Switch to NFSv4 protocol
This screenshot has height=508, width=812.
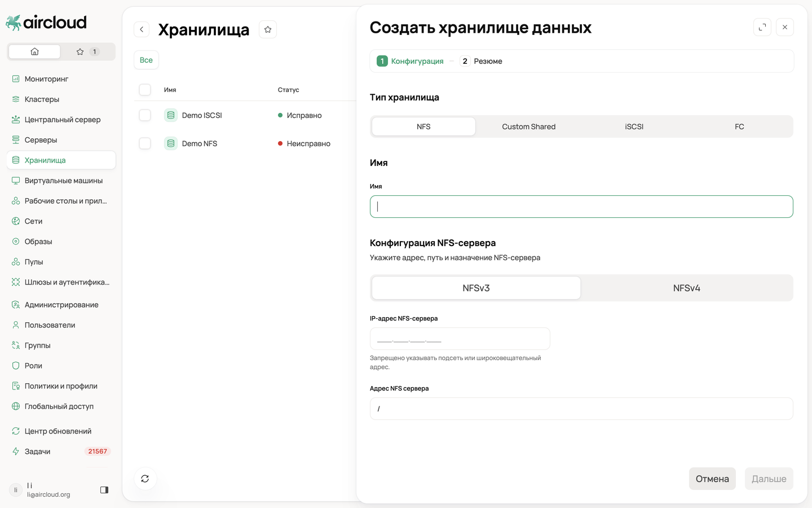point(687,288)
